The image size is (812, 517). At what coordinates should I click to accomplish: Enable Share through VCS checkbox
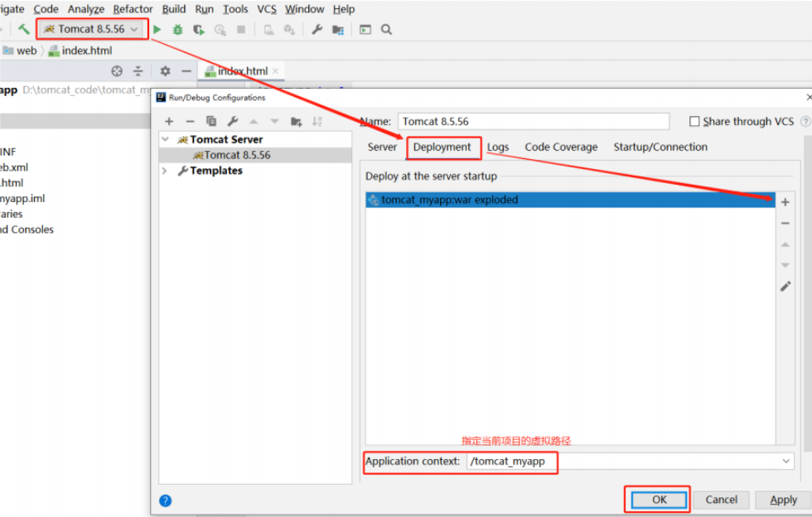(x=694, y=121)
